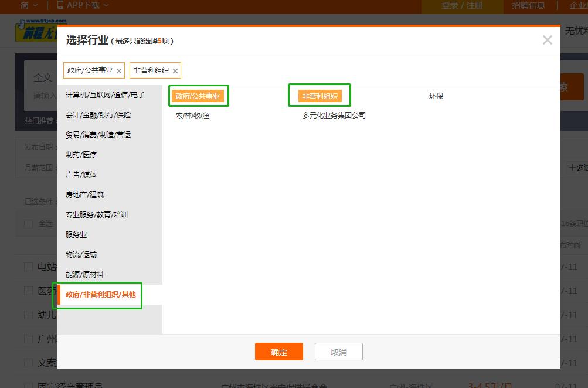Check the 文案 job listing checkbox
The image size is (588, 388).
click(28, 363)
